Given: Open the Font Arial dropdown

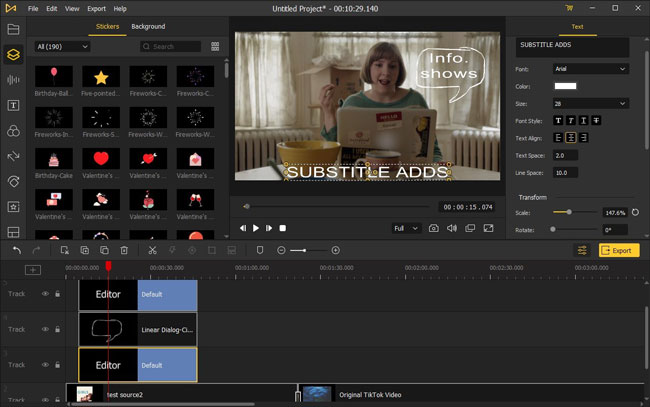Looking at the screenshot, I should tap(591, 69).
